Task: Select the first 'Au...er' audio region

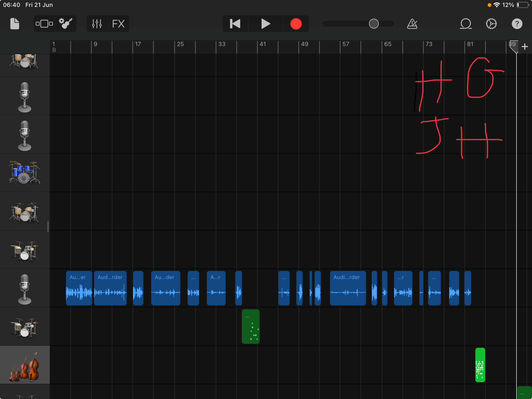Action: (x=79, y=288)
